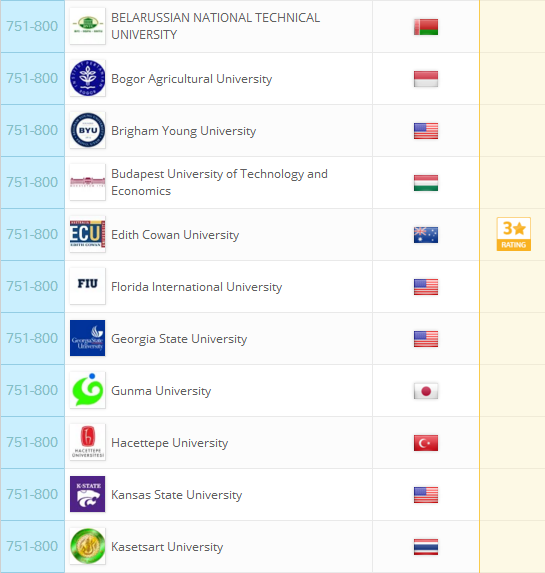The image size is (545, 573).
Task: Click the purple K-State wildcat logo
Action: [x=87, y=494]
